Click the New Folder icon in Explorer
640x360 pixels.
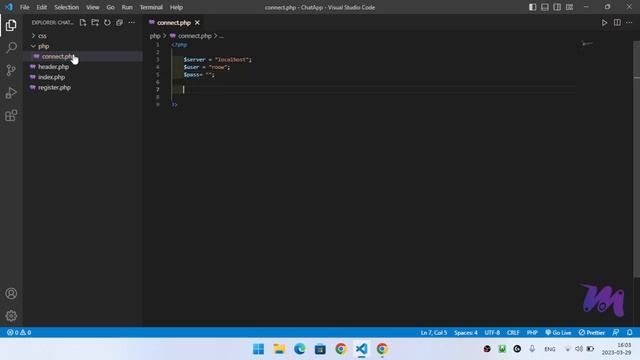click(95, 23)
